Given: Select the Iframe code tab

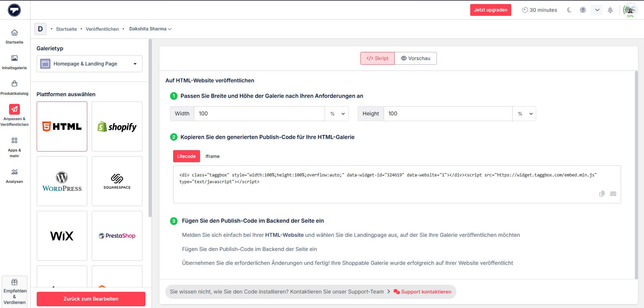Looking at the screenshot, I should (x=213, y=156).
